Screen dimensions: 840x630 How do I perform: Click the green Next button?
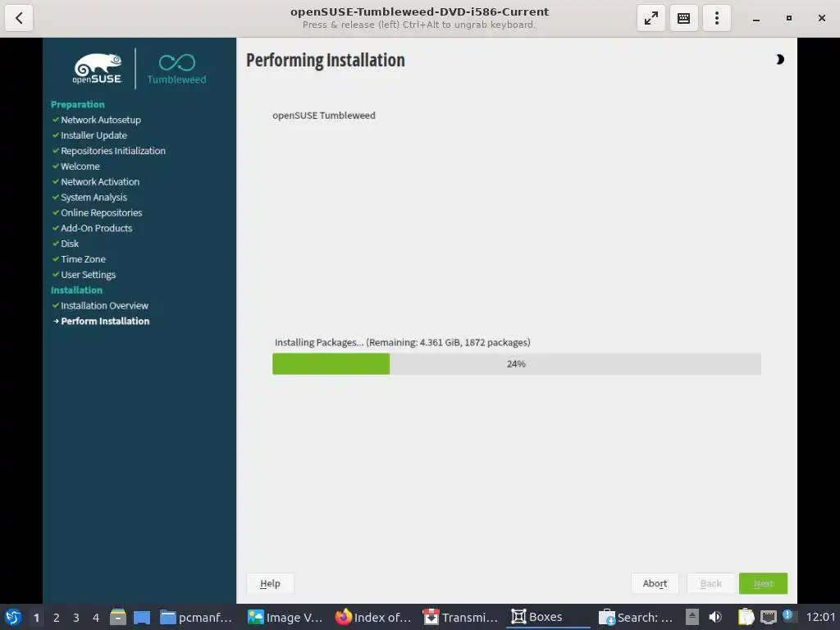point(764,583)
